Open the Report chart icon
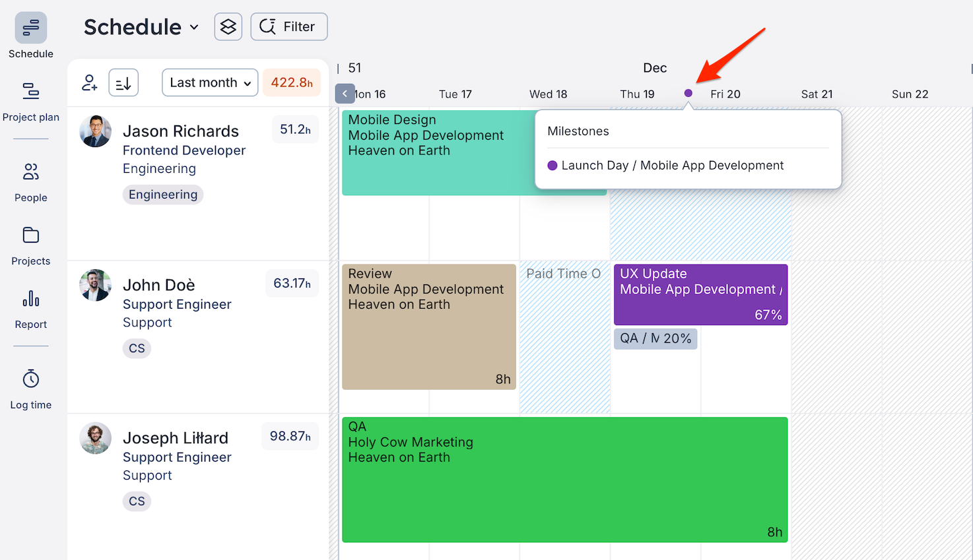The width and height of the screenshot is (973, 560). (x=30, y=299)
